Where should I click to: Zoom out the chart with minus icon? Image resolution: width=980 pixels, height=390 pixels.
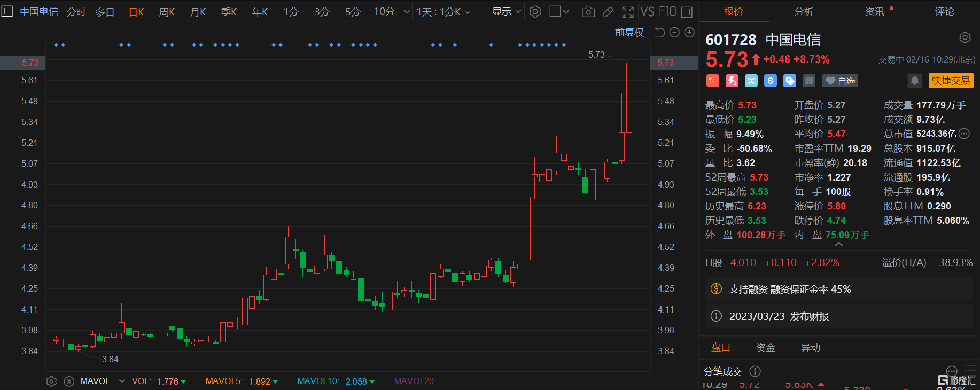click(x=674, y=33)
